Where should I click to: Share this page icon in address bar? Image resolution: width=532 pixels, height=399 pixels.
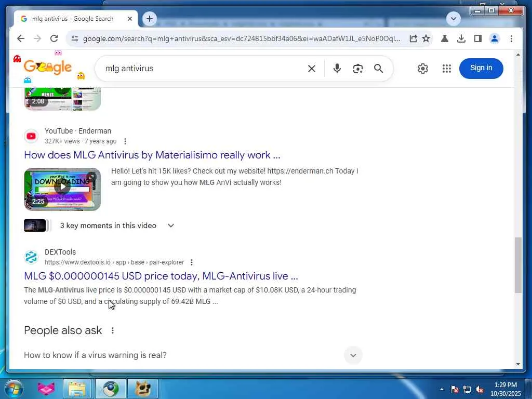413,38
